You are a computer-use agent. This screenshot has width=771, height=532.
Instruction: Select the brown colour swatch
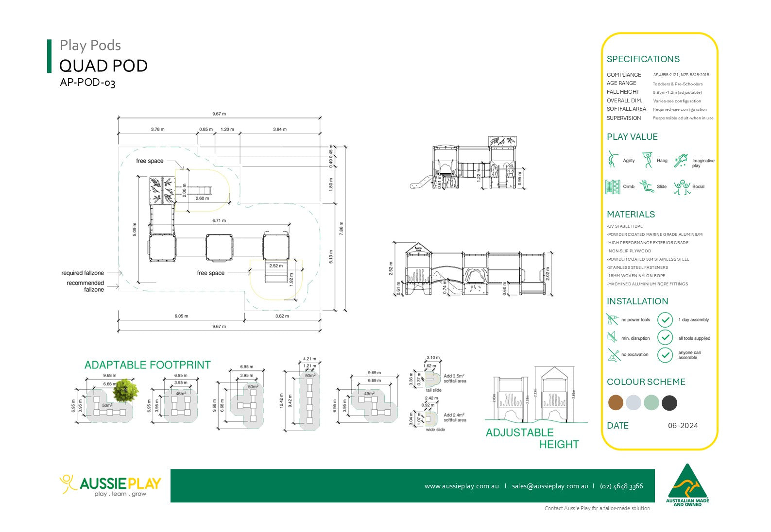[616, 402]
